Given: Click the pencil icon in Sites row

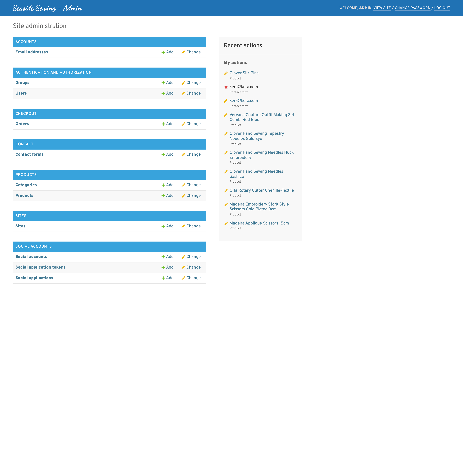Looking at the screenshot, I should point(183,226).
